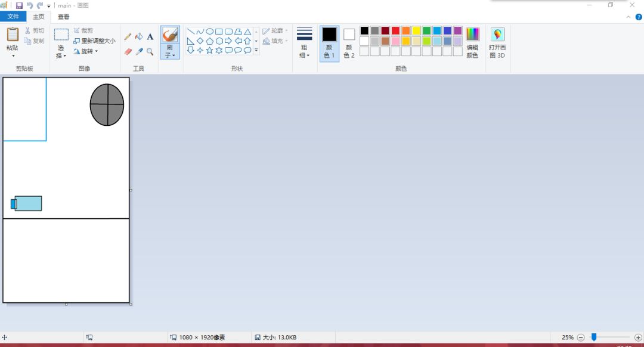Switch to the 查看 view tab
Screen dimensions: 644x347
click(x=63, y=17)
